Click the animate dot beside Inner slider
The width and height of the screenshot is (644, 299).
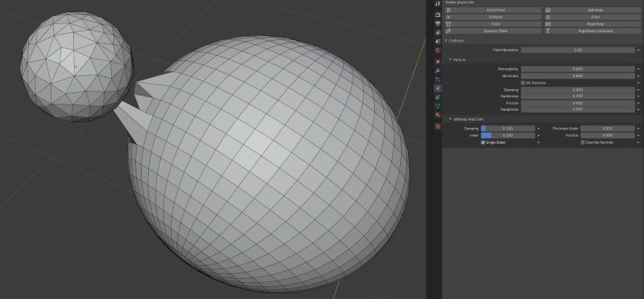539,135
